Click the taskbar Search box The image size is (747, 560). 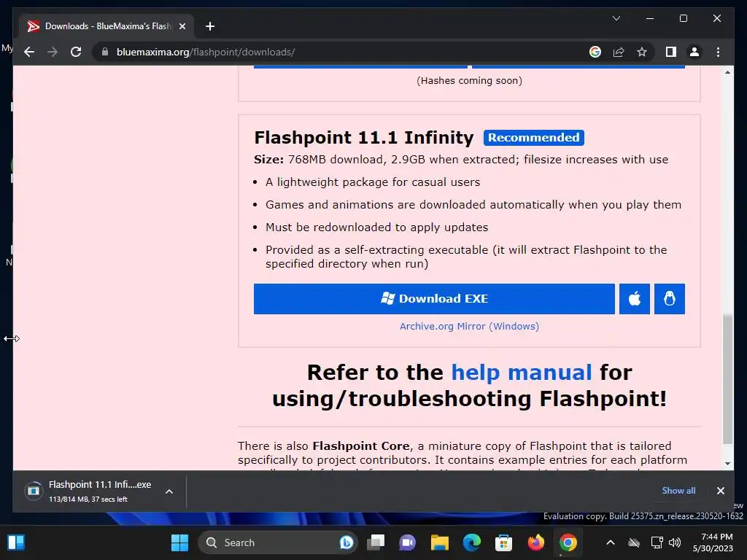278,542
